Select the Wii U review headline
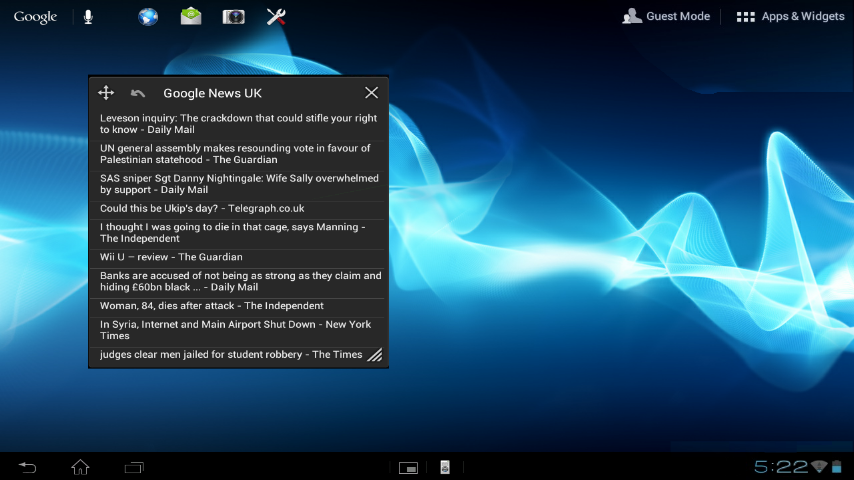Viewport: 854px width, 480px height. pyautogui.click(x=171, y=257)
